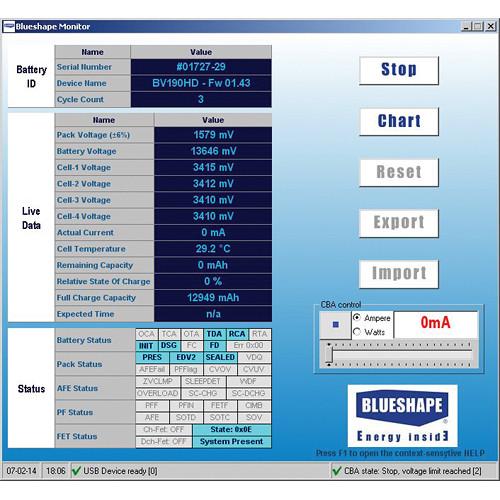The image size is (500, 500).
Task: Click the Ch-Fet OFF indicator
Action: click(164, 430)
